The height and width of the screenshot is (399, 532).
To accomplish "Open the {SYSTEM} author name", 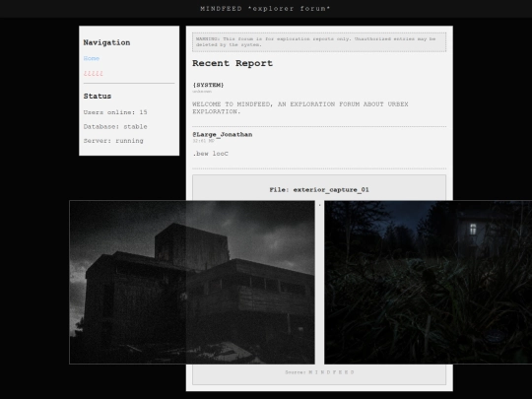I will (208, 85).
